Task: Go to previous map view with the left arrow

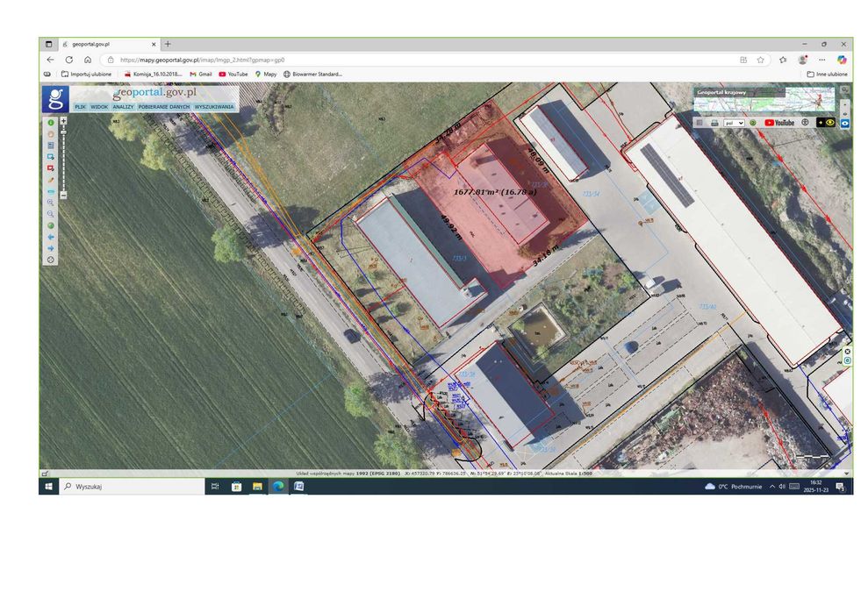Action: (x=51, y=237)
